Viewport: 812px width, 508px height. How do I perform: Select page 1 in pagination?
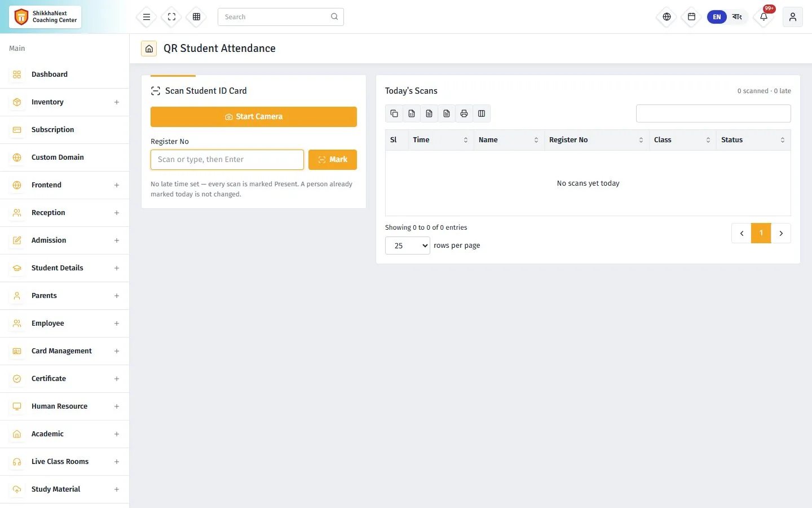click(761, 233)
